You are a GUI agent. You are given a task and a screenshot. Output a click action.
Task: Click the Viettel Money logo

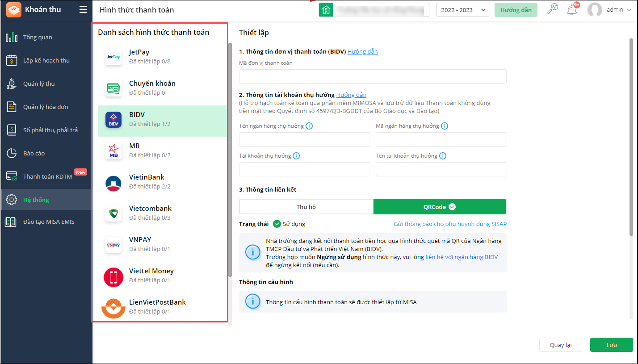[113, 277]
